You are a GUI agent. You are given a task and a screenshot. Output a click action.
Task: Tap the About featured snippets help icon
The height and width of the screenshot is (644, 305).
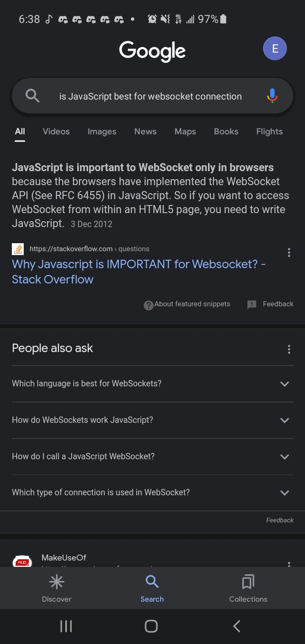pyautogui.click(x=148, y=305)
